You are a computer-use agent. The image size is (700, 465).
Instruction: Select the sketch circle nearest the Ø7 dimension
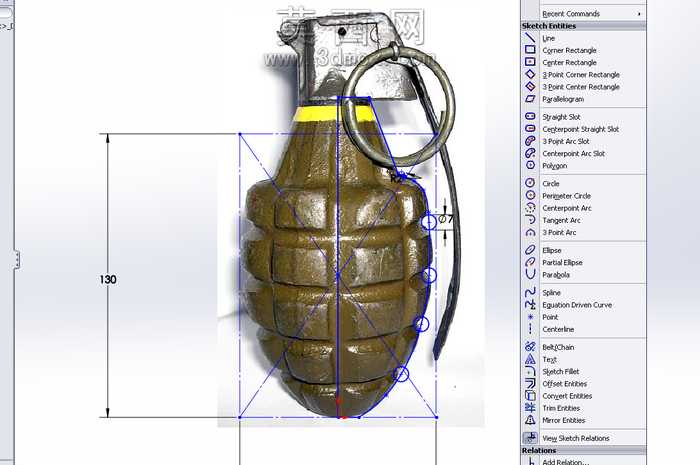[429, 222]
